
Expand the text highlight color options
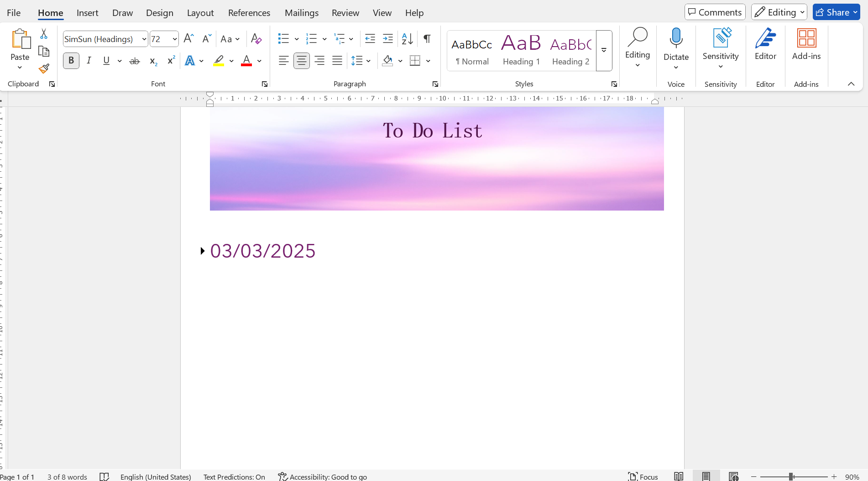pyautogui.click(x=231, y=60)
